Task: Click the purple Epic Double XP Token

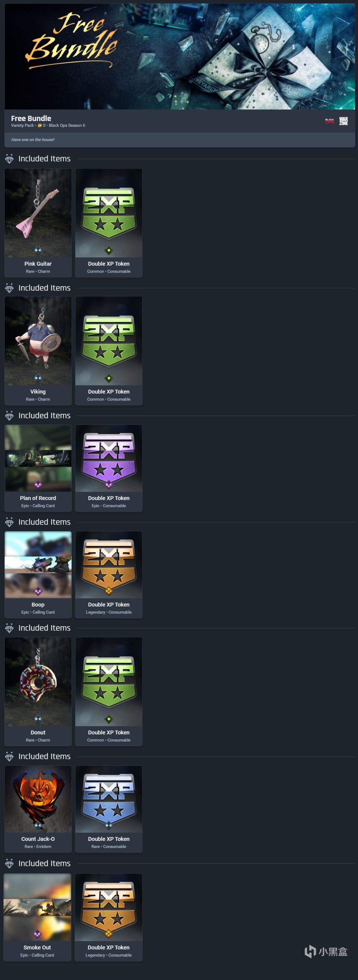Action: tap(109, 468)
